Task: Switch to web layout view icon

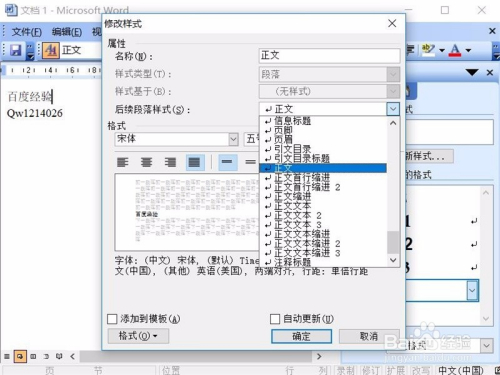Action: pyautogui.click(x=20, y=356)
